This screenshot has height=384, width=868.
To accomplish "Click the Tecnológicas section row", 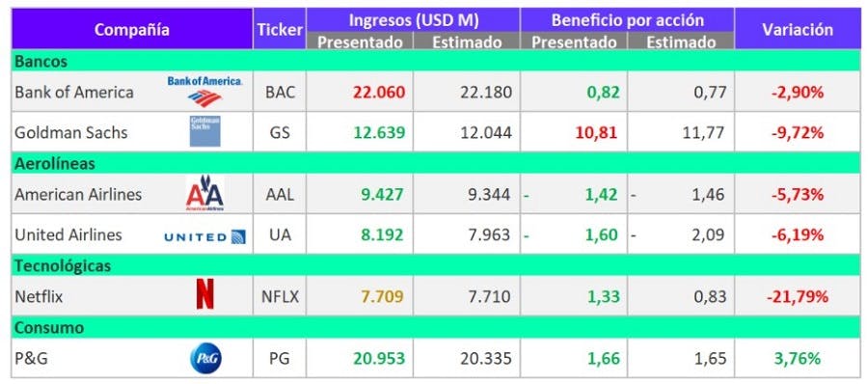I will (x=436, y=265).
